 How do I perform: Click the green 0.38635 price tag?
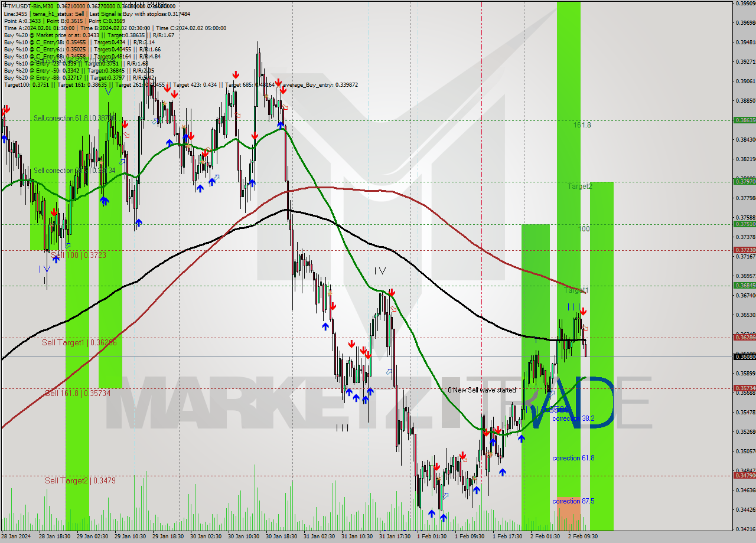[744, 120]
